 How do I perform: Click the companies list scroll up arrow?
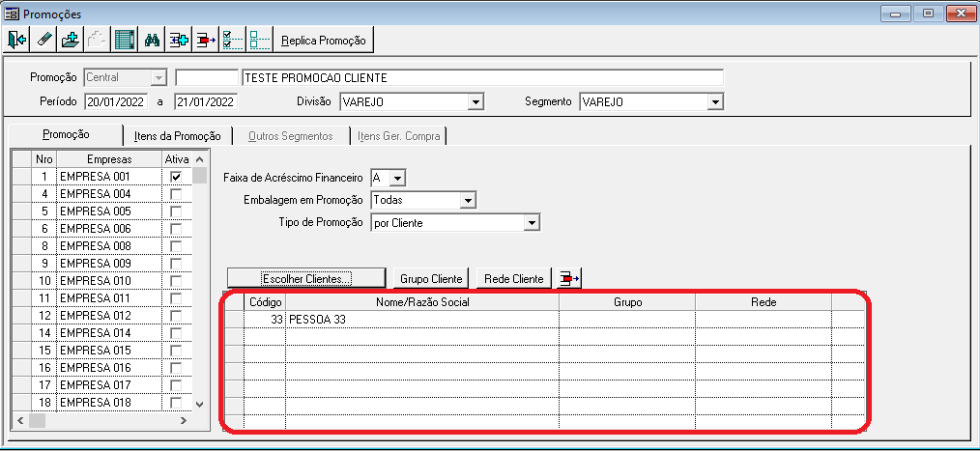199,160
